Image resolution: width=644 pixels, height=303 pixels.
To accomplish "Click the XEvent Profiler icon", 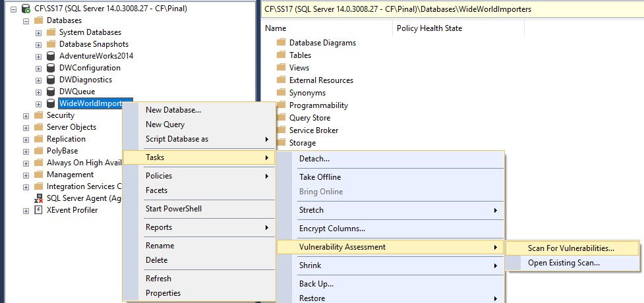I will tap(38, 210).
